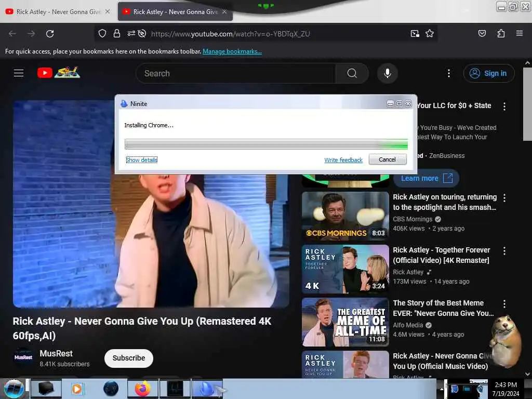
Task: Click the autoplay blocked icon in address bar
Action: pos(142,33)
